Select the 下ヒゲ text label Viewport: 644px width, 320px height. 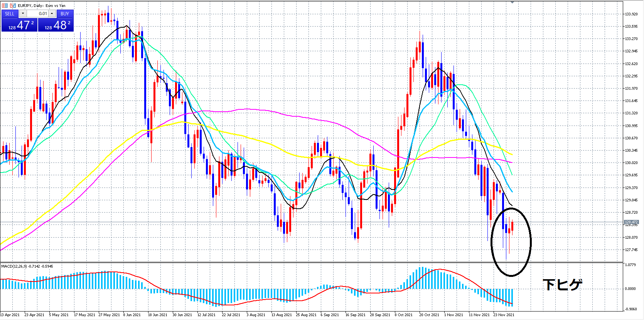pyautogui.click(x=562, y=285)
